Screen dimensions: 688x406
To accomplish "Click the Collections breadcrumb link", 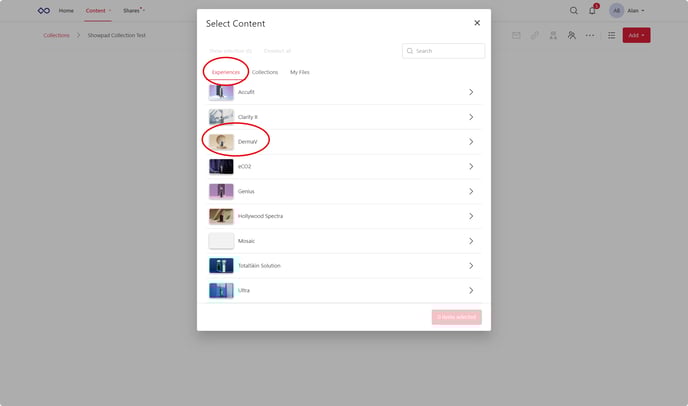I will pos(56,35).
